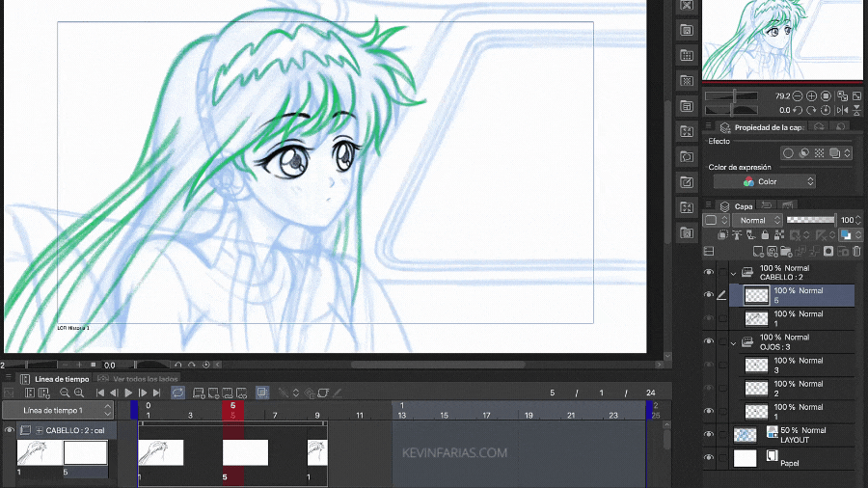Open the Línea de tiempo 1 dropdown

pyautogui.click(x=58, y=411)
